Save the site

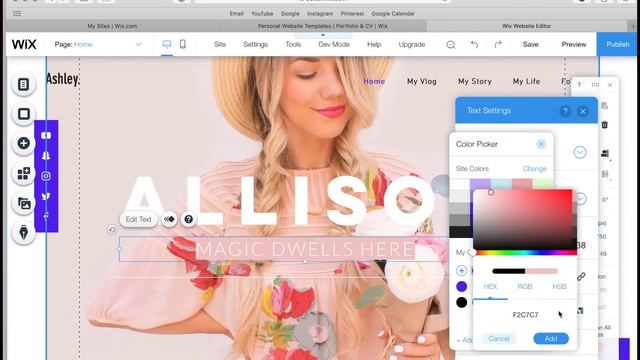(531, 44)
